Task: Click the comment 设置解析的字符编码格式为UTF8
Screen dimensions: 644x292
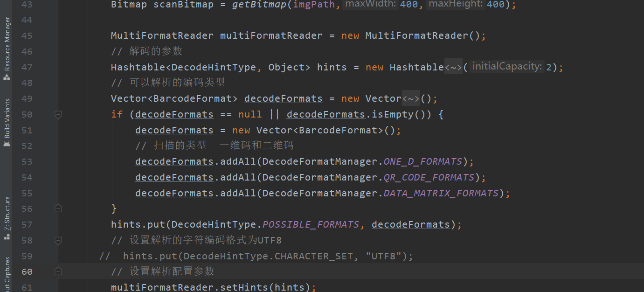Action: pyautogui.click(x=196, y=240)
